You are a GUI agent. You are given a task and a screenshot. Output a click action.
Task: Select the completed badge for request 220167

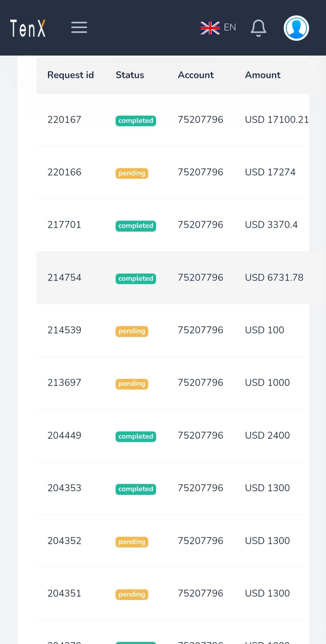click(136, 121)
